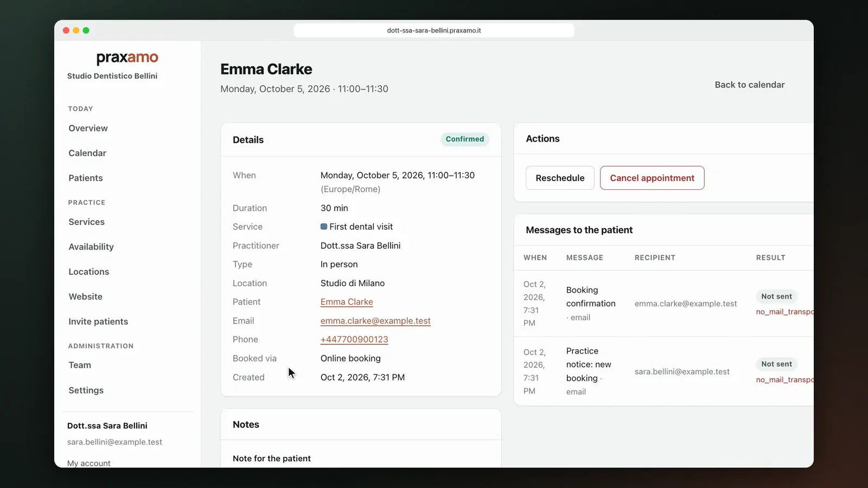The height and width of the screenshot is (488, 868).
Task: Open Locations in the sidebar
Action: coord(89,272)
